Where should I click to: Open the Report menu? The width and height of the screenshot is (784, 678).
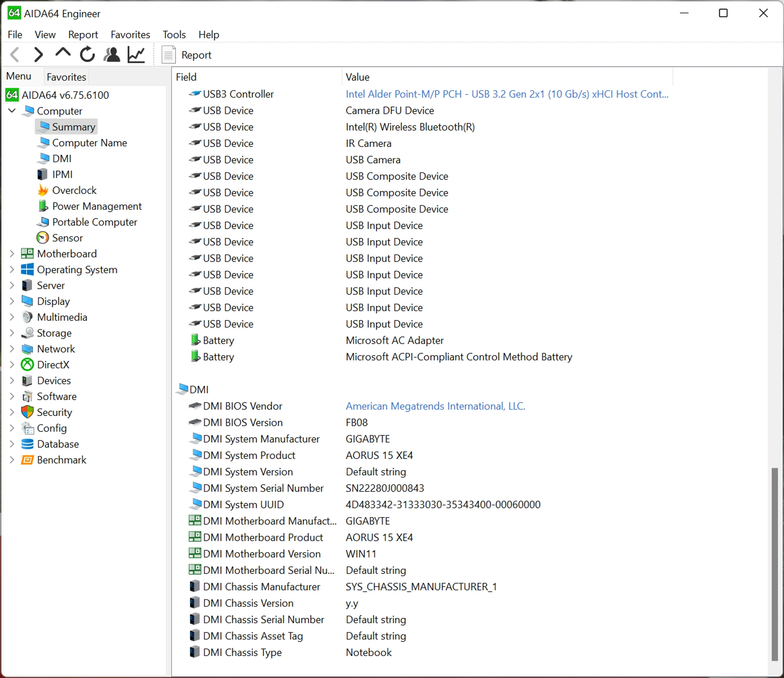pos(83,35)
